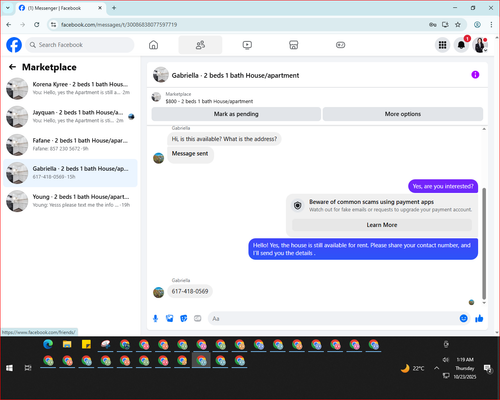Go back in browser history
Screen dimensions: 500x400
pyautogui.click(x=9, y=24)
